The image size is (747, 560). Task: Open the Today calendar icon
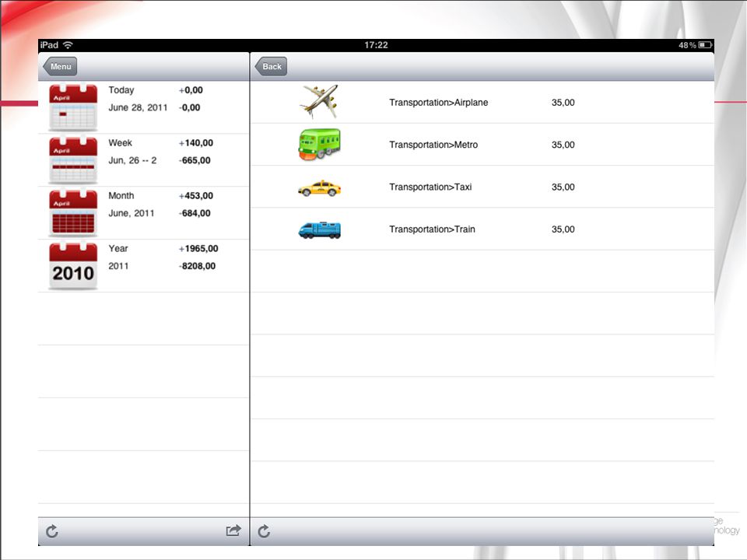(x=73, y=107)
